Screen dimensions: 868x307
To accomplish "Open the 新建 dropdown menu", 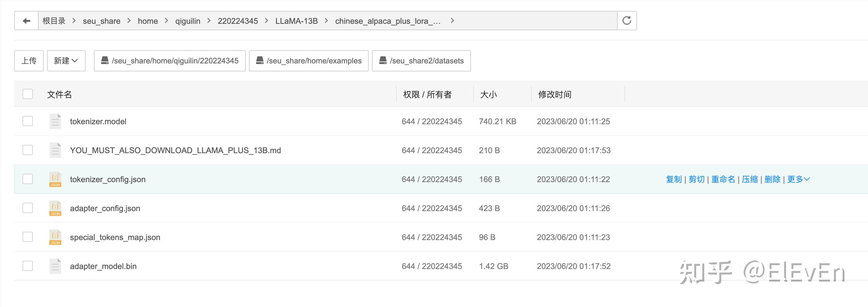I will (66, 60).
